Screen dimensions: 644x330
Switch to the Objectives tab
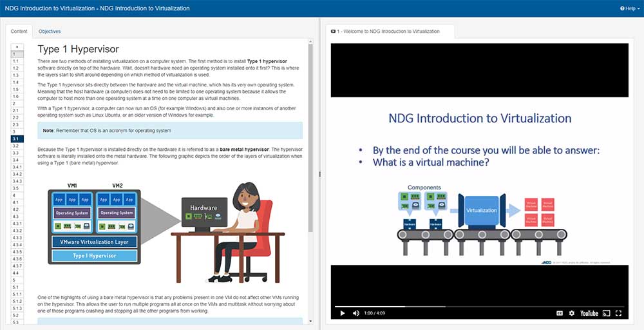(50, 31)
